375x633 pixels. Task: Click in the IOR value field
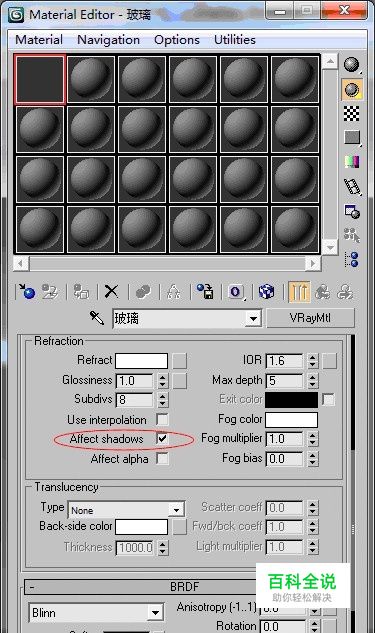[284, 361]
